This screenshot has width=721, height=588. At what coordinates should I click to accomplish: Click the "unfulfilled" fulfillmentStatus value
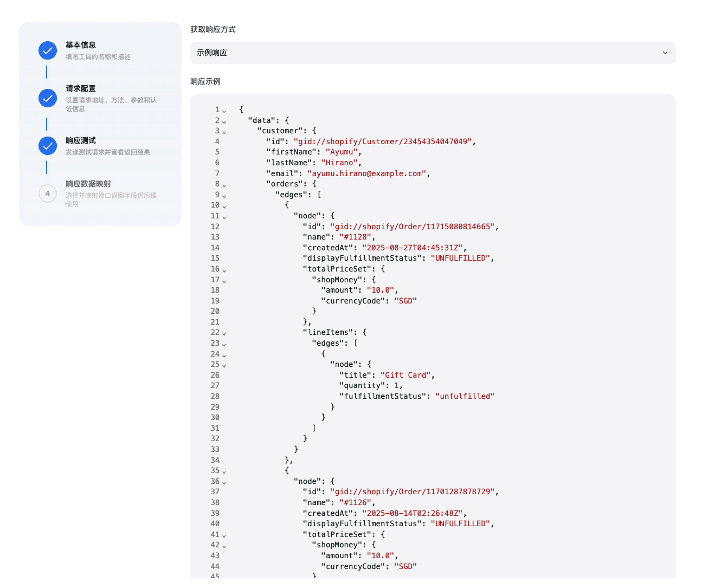pyautogui.click(x=465, y=396)
